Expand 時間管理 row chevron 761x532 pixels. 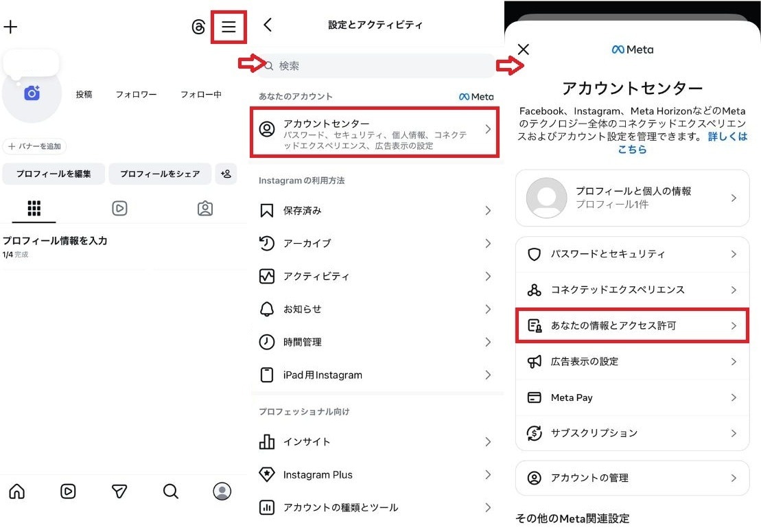coord(488,343)
